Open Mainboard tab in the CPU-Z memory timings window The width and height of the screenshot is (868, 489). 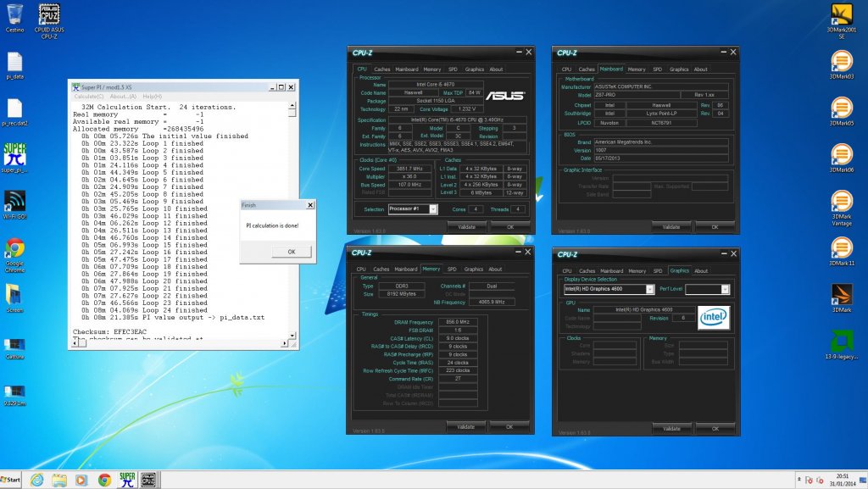point(406,269)
